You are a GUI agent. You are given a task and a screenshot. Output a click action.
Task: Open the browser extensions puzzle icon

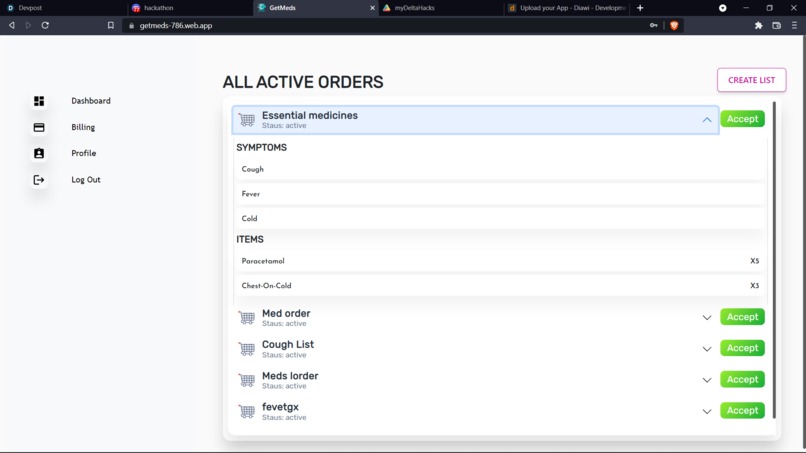tap(759, 25)
